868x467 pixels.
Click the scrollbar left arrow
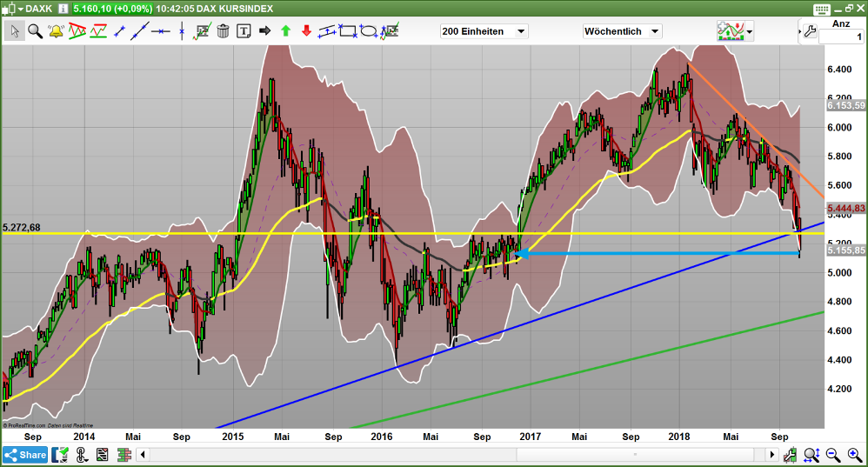pos(143,455)
